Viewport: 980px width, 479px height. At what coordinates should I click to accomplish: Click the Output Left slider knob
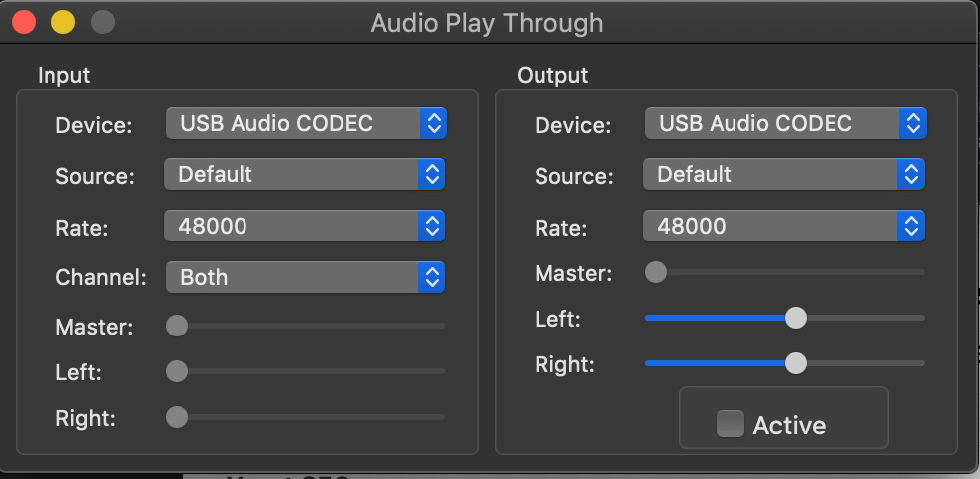tap(795, 318)
